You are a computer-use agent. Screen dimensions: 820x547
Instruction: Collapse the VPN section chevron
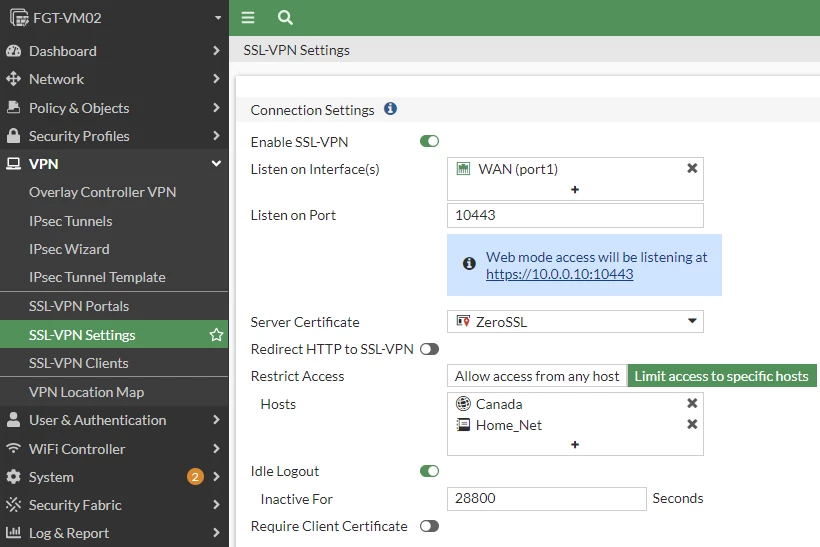[x=216, y=164]
